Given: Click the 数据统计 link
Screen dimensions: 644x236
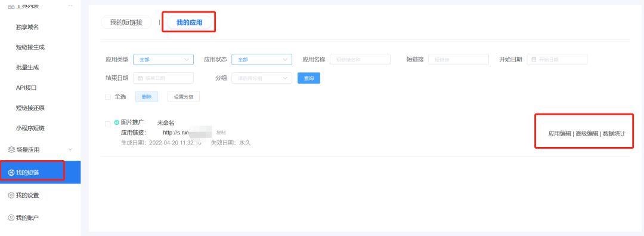Looking at the screenshot, I should pyautogui.click(x=614, y=133).
